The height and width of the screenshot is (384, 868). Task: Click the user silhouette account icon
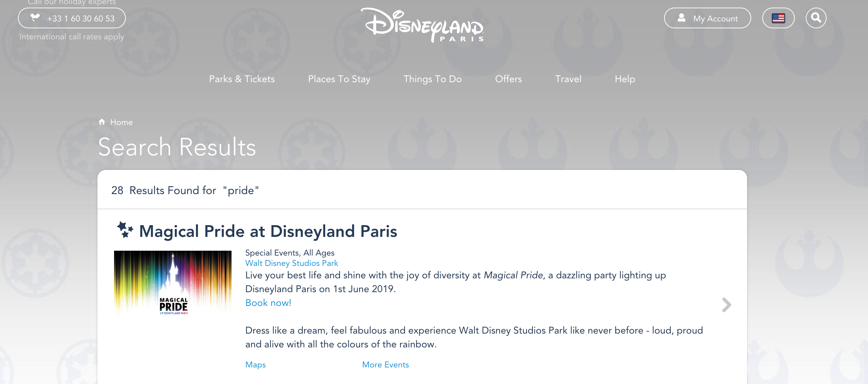pyautogui.click(x=681, y=18)
